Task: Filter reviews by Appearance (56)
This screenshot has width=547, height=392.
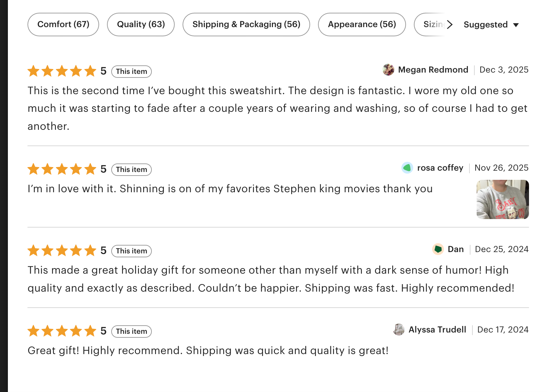Action: pos(362,25)
